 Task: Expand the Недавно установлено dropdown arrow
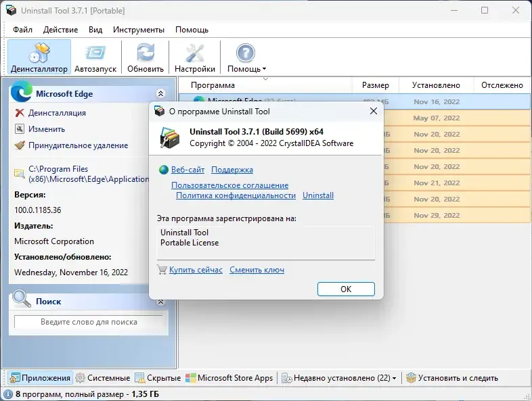click(x=394, y=378)
